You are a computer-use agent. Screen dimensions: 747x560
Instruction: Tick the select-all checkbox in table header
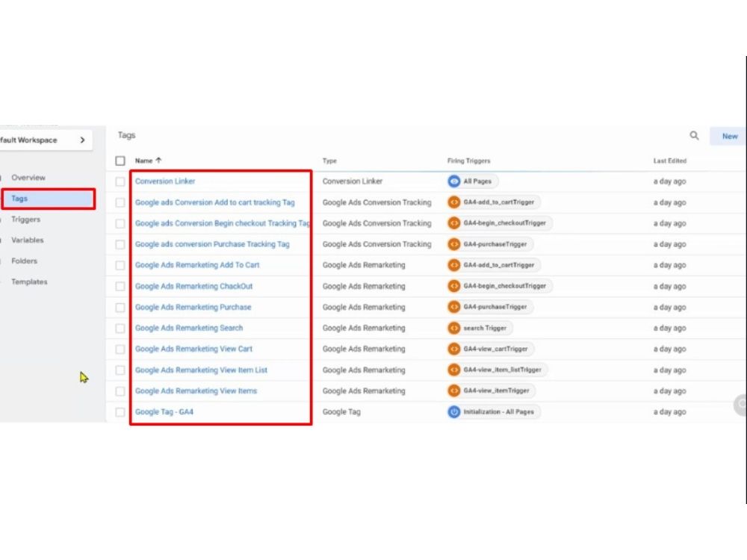coord(120,161)
